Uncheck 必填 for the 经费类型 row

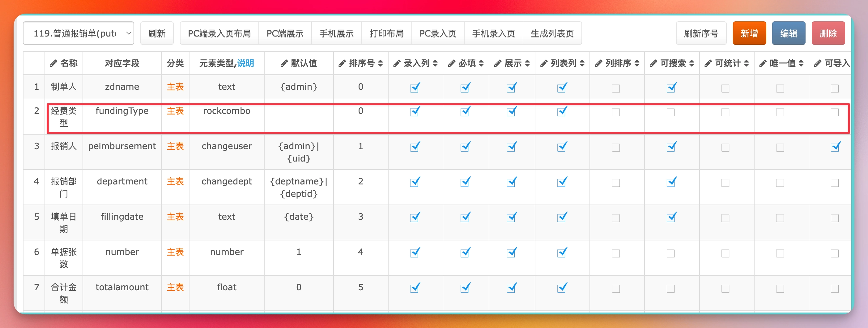coord(465,112)
